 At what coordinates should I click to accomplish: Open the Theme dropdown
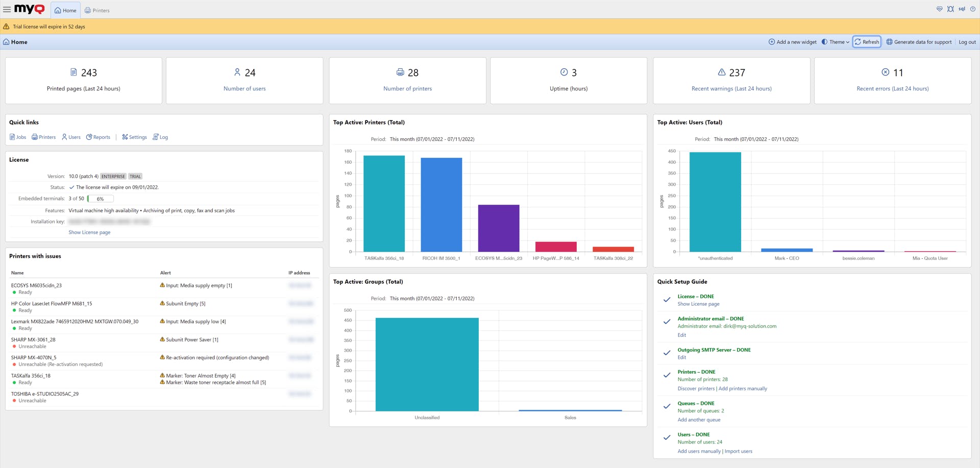[x=835, y=42]
